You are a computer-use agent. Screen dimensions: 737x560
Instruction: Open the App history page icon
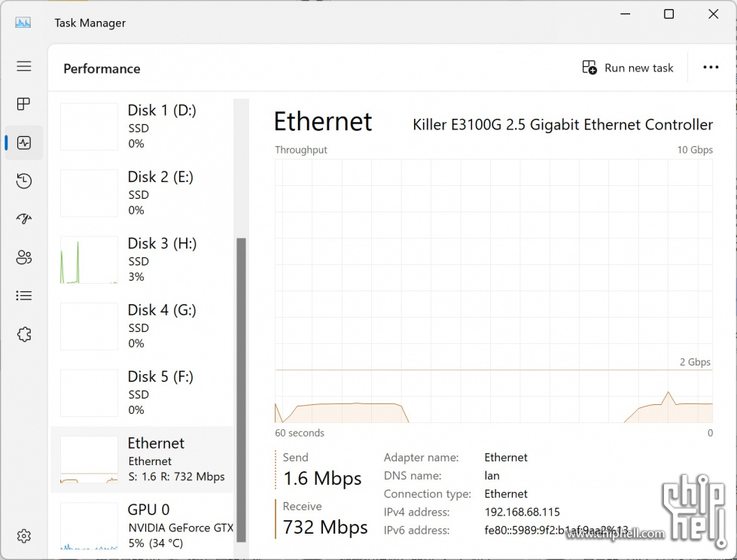click(24, 181)
